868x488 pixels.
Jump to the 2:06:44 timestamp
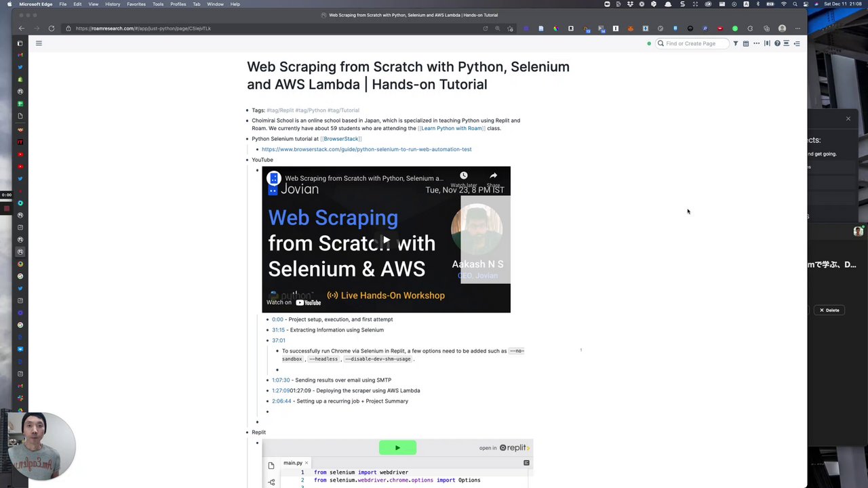click(281, 401)
